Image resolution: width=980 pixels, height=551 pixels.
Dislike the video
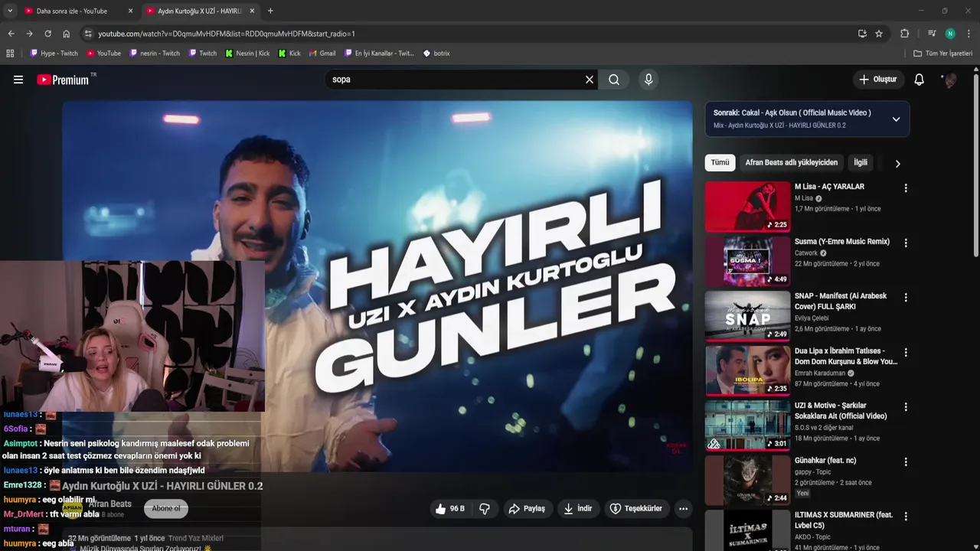click(x=485, y=509)
